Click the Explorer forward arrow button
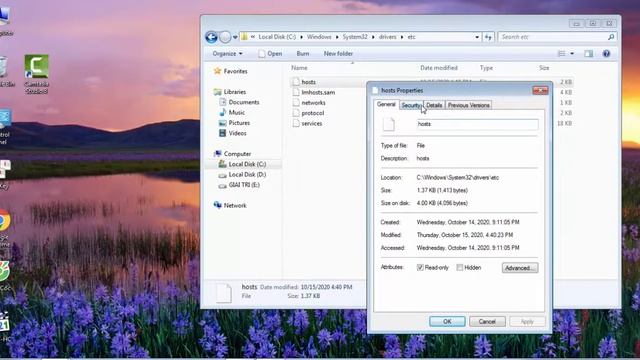The width and height of the screenshot is (640, 360). point(225,37)
